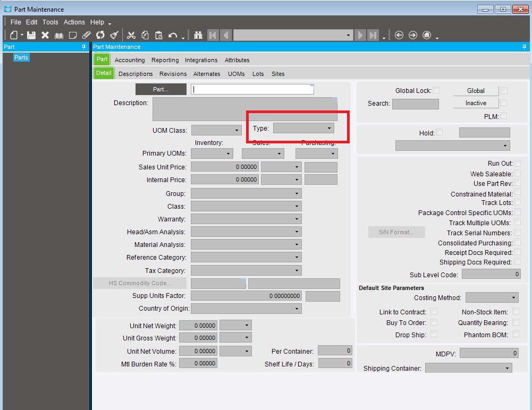The image size is (532, 410).
Task: Enable the Buy To Order checkbox
Action: 434,322
